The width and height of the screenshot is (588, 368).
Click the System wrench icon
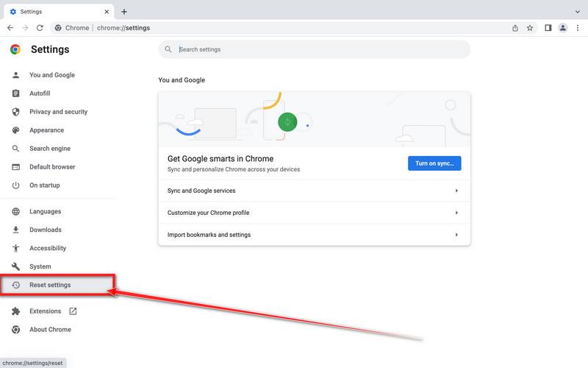pos(15,266)
